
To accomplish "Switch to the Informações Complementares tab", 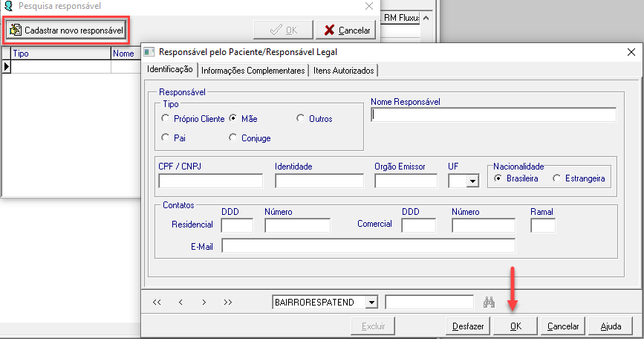I will pyautogui.click(x=253, y=71).
